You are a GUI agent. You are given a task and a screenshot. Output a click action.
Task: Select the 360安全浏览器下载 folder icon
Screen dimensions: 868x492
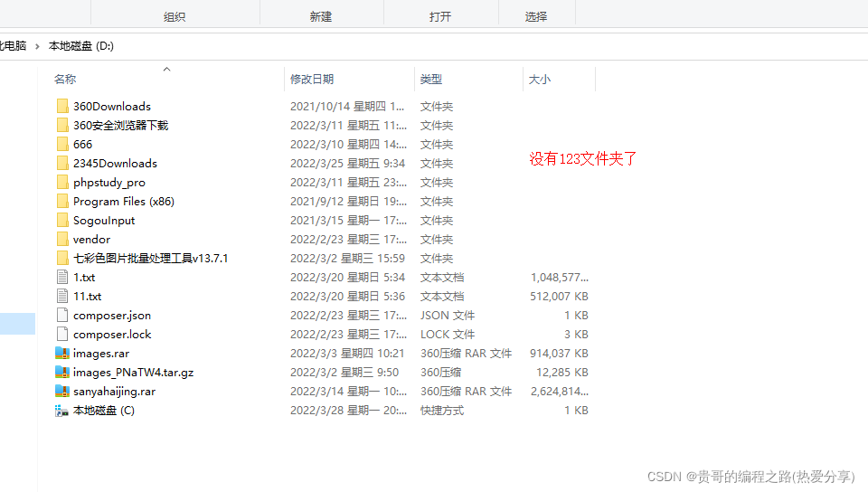click(62, 125)
